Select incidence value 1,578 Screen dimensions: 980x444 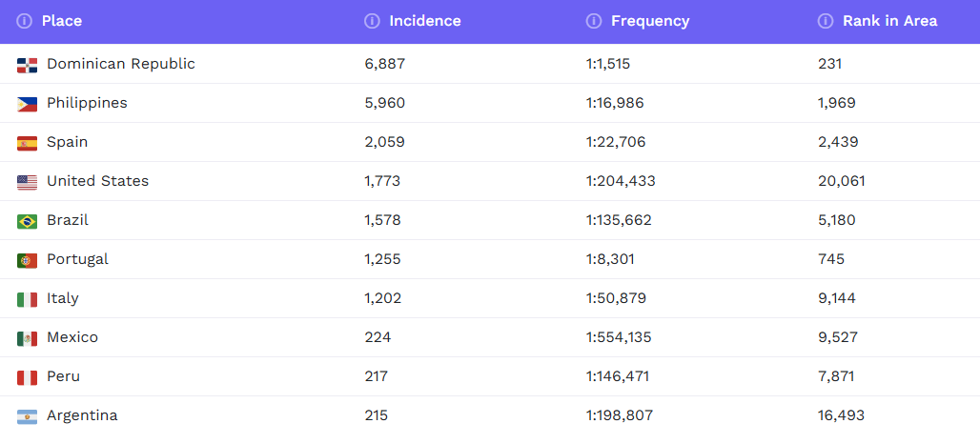[x=382, y=220]
